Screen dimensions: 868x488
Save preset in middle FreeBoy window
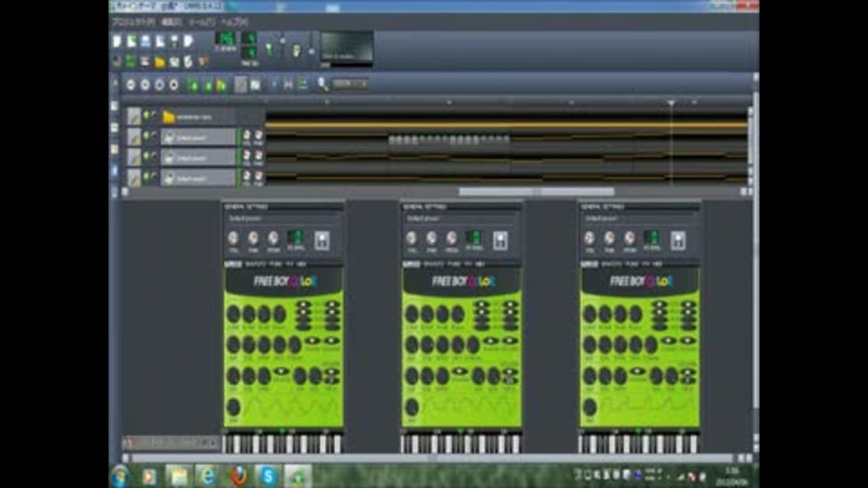500,240
